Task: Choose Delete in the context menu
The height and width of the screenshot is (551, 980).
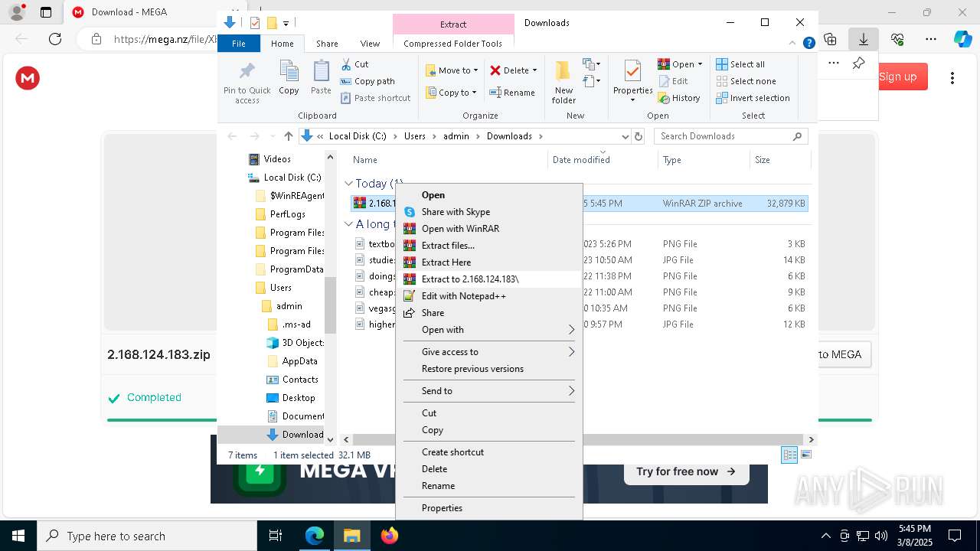Action: click(x=488, y=469)
